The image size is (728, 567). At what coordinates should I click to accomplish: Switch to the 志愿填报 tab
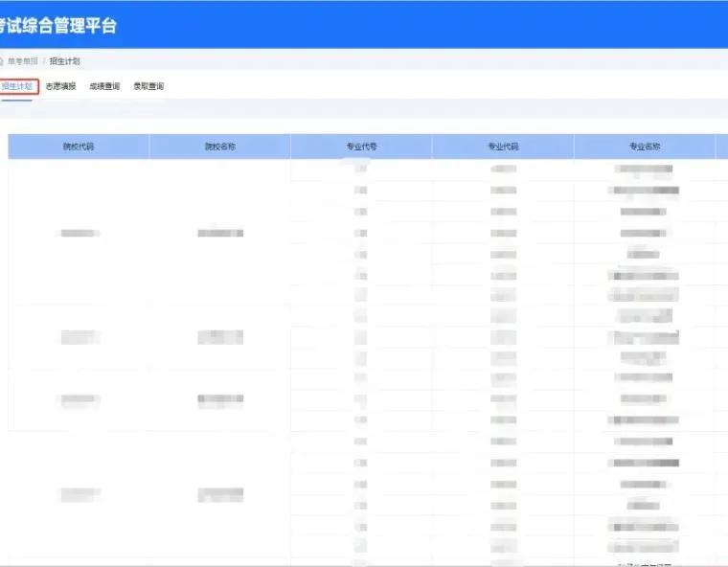point(60,86)
